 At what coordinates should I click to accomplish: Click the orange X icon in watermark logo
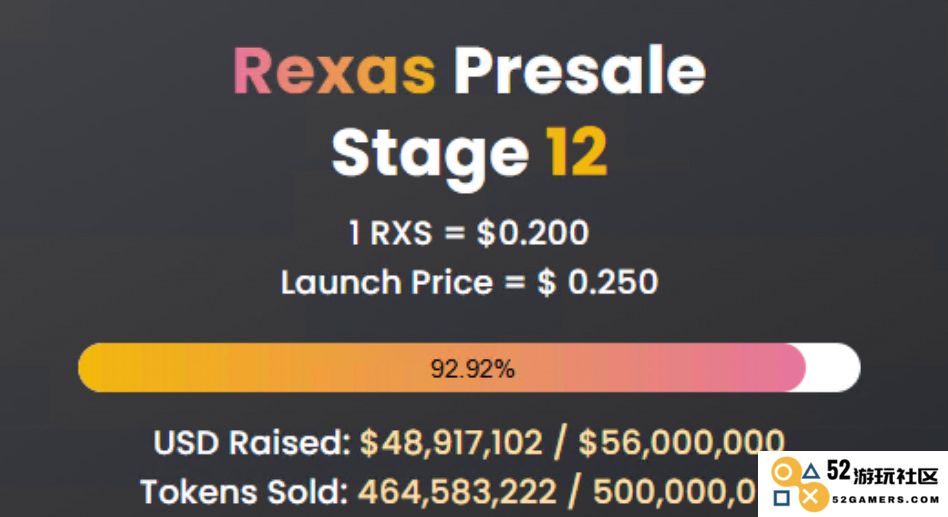[x=813, y=498]
